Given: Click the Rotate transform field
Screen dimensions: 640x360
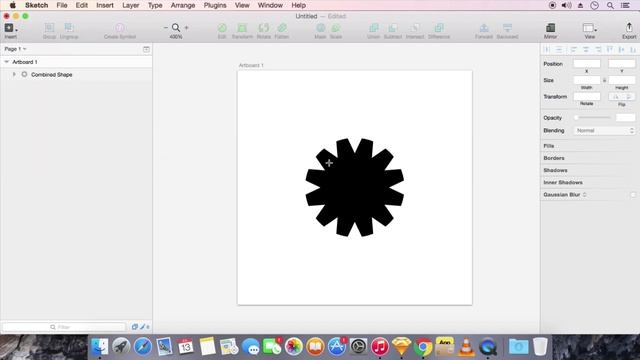Looking at the screenshot, I should (587, 97).
